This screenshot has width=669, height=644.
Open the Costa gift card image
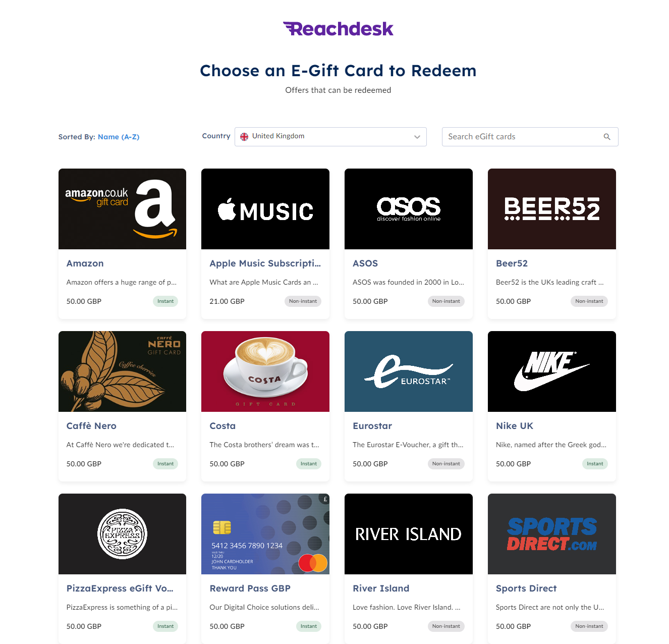coord(265,371)
